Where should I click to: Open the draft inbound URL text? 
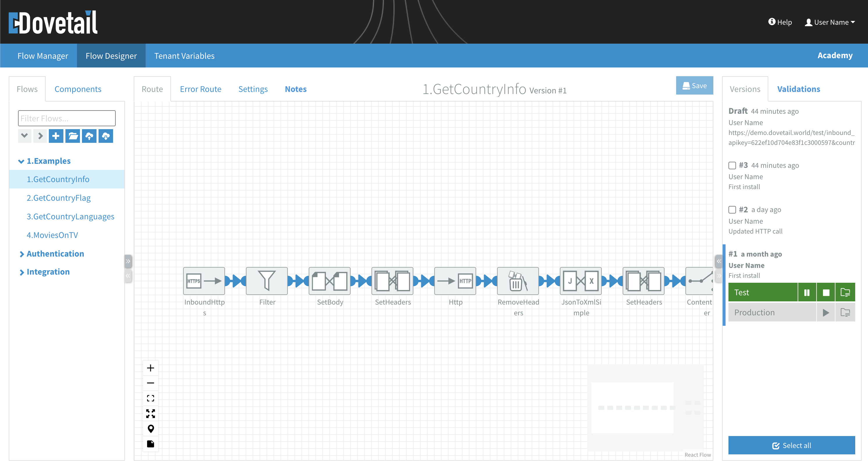pos(792,138)
